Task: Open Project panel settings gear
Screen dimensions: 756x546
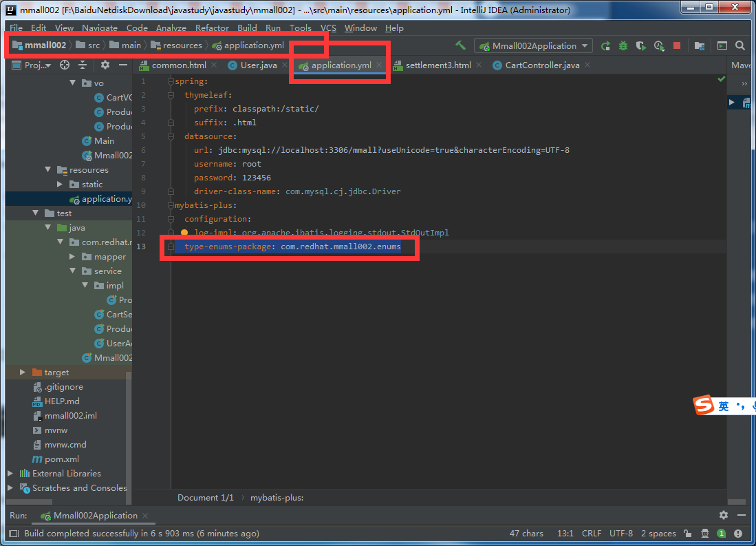Action: (x=105, y=65)
